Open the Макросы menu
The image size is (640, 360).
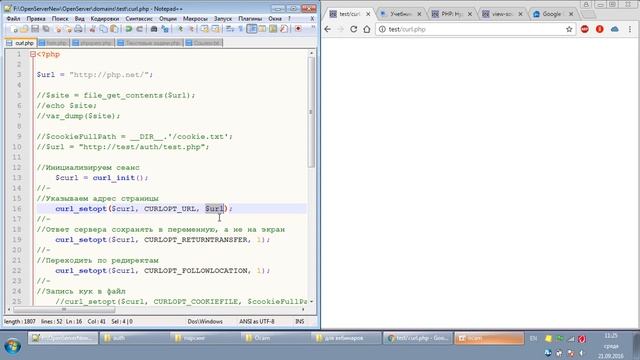195,18
